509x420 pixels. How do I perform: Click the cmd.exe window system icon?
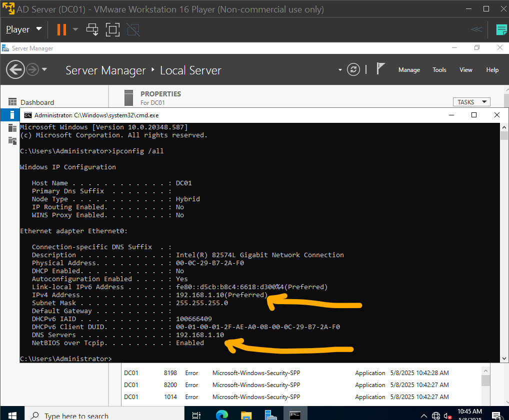click(x=28, y=115)
